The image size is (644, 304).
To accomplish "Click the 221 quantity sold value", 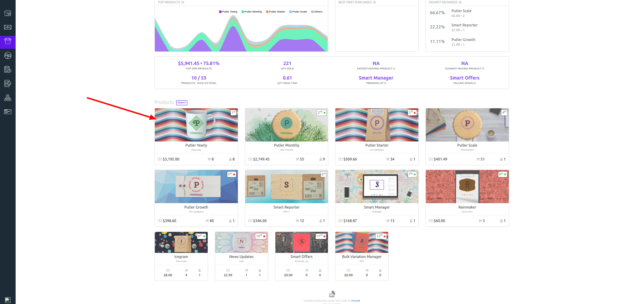I will [x=287, y=63].
